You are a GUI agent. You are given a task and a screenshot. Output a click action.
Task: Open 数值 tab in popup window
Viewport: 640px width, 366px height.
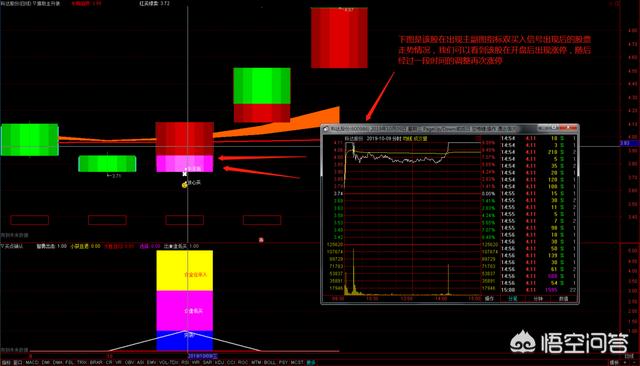click(x=563, y=299)
